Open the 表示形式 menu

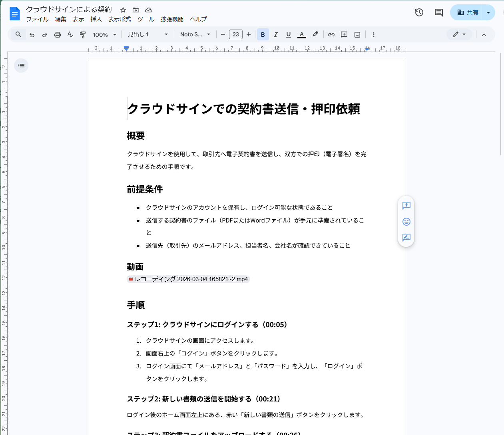pyautogui.click(x=120, y=19)
